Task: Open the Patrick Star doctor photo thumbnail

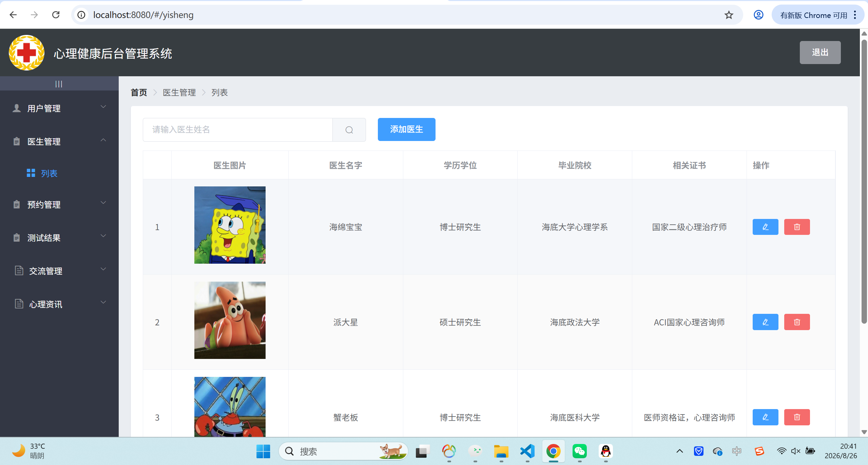Action: click(230, 320)
